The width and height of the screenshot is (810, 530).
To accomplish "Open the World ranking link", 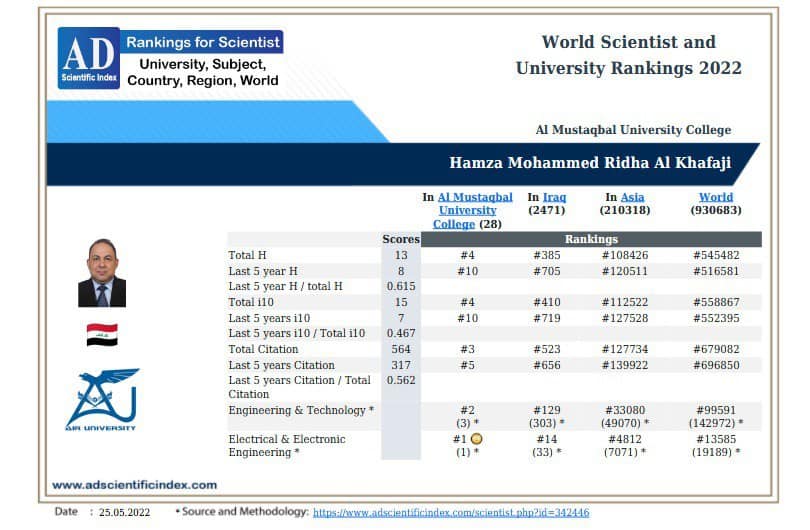I will 715,197.
